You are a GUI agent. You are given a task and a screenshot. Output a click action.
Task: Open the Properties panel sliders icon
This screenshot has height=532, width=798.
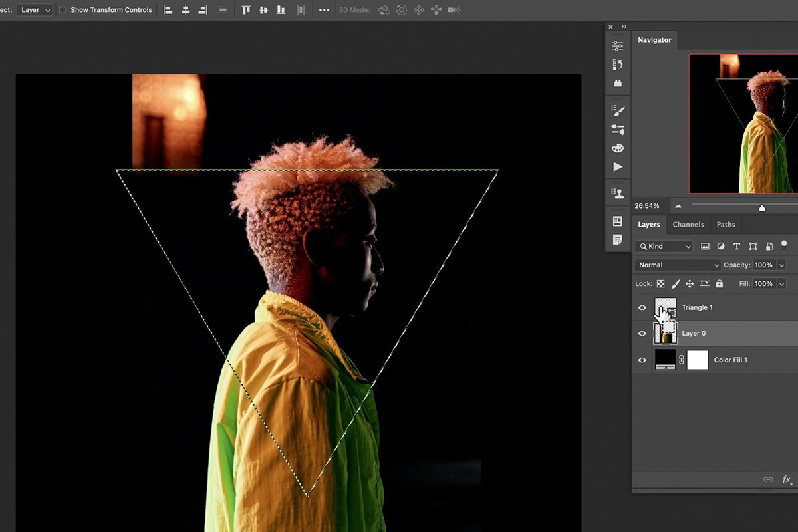[x=618, y=46]
